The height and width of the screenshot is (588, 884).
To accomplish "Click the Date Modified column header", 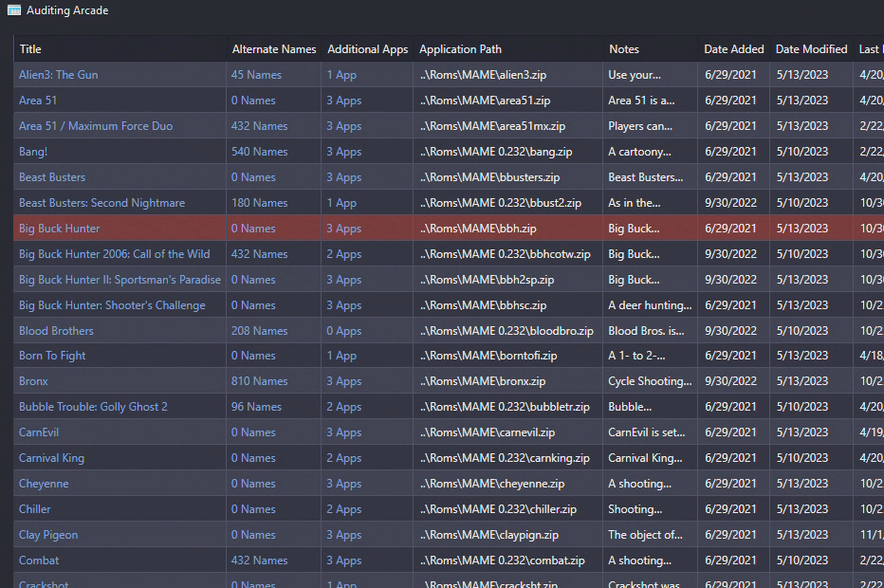I will tap(811, 49).
